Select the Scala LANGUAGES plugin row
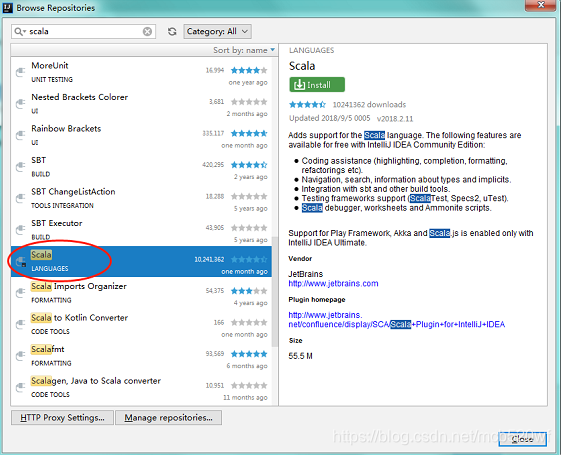Image resolution: width=561 pixels, height=455 pixels. 141,261
